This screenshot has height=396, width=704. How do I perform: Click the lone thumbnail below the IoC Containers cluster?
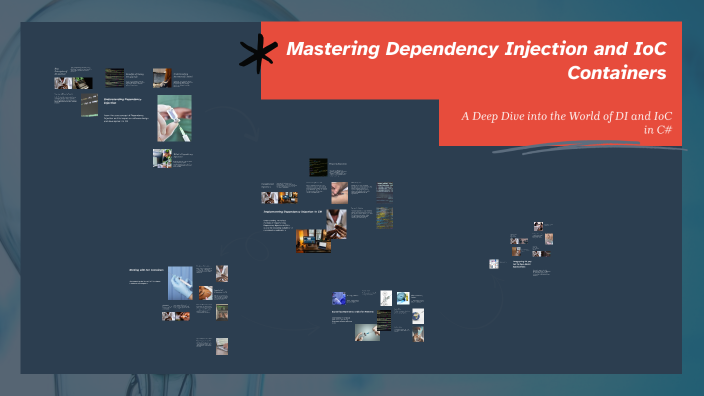(222, 347)
